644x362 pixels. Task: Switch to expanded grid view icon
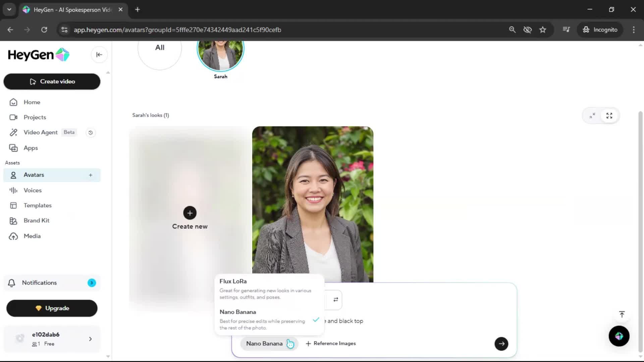(x=609, y=116)
